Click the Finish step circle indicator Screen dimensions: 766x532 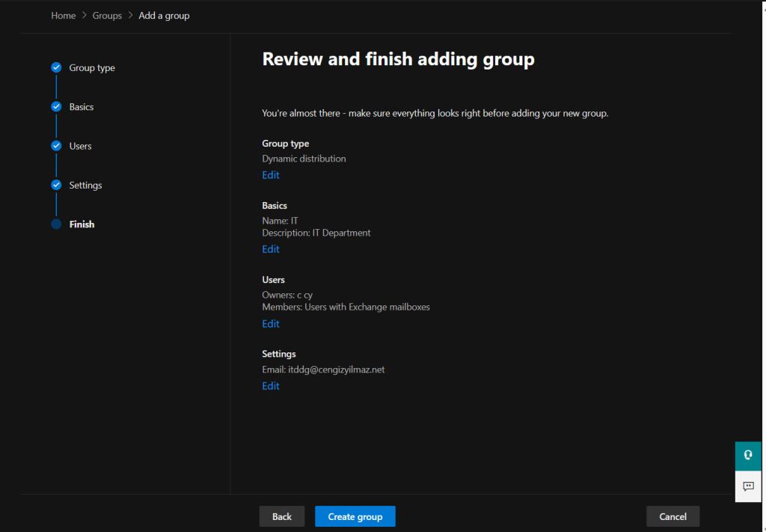pyautogui.click(x=56, y=224)
